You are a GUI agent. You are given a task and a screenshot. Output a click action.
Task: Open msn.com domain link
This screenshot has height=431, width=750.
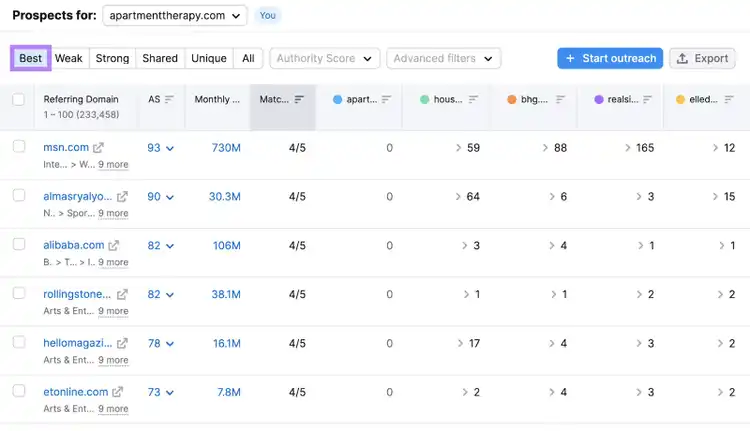tap(66, 147)
